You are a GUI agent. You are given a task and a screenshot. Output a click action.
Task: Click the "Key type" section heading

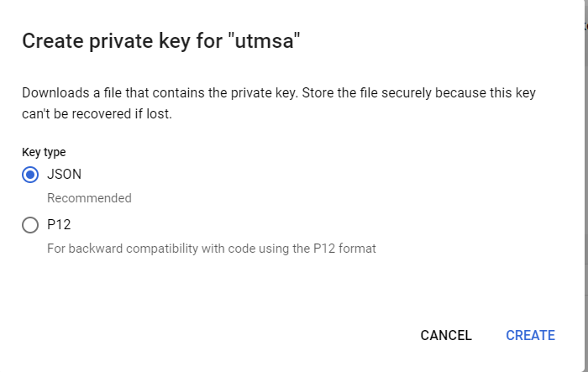[44, 152]
